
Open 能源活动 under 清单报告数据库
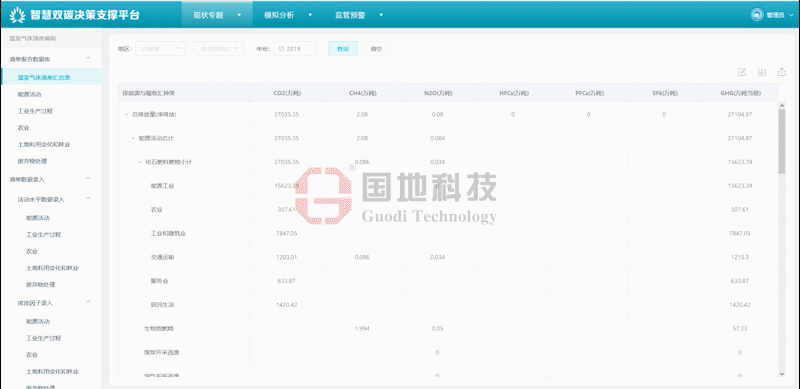pyautogui.click(x=29, y=94)
